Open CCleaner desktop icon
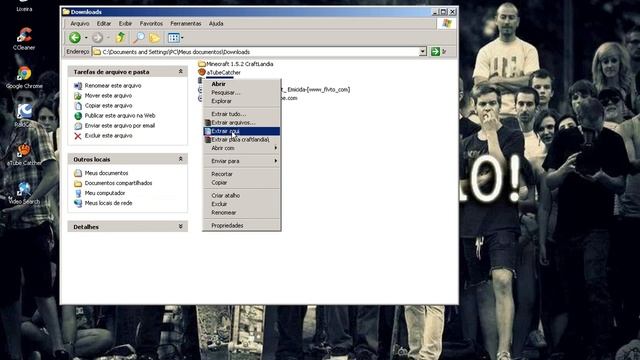Viewport: 640px width, 360px height. 24,39
